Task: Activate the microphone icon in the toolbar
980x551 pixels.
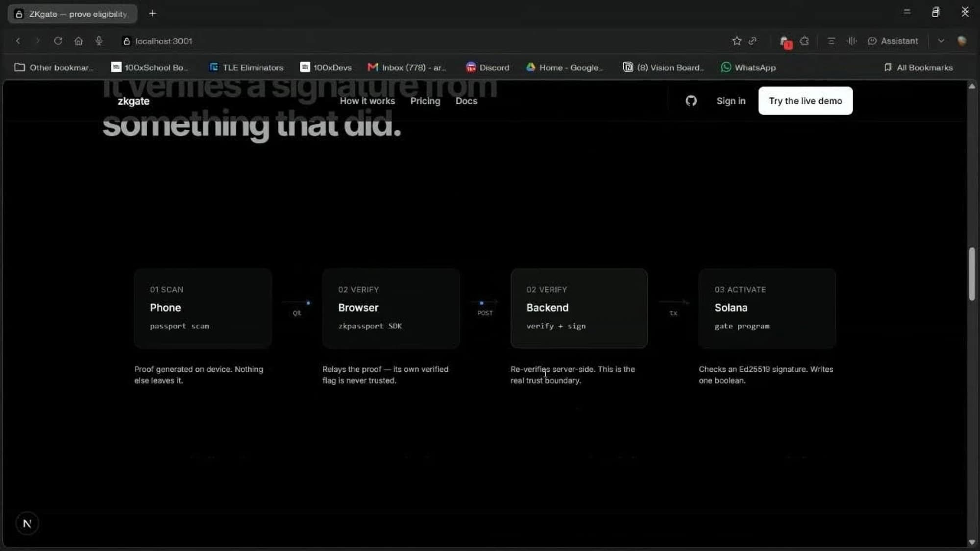Action: point(99,41)
